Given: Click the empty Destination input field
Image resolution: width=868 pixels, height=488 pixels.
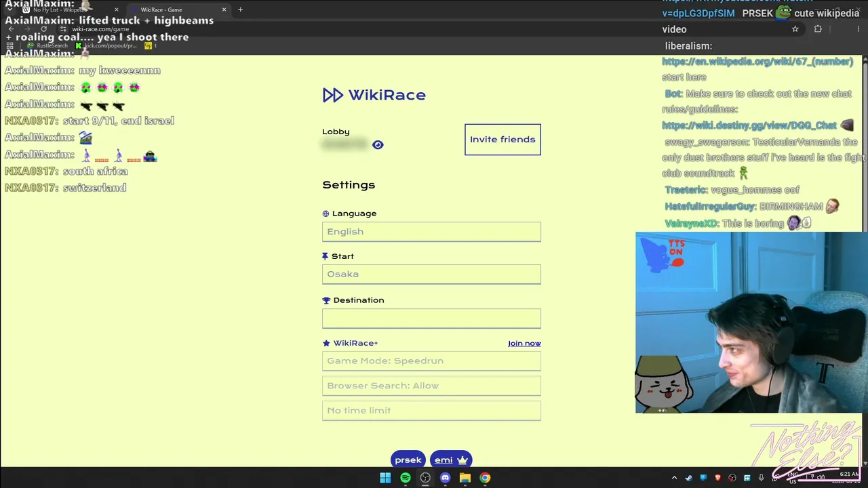Looking at the screenshot, I should coord(431,318).
